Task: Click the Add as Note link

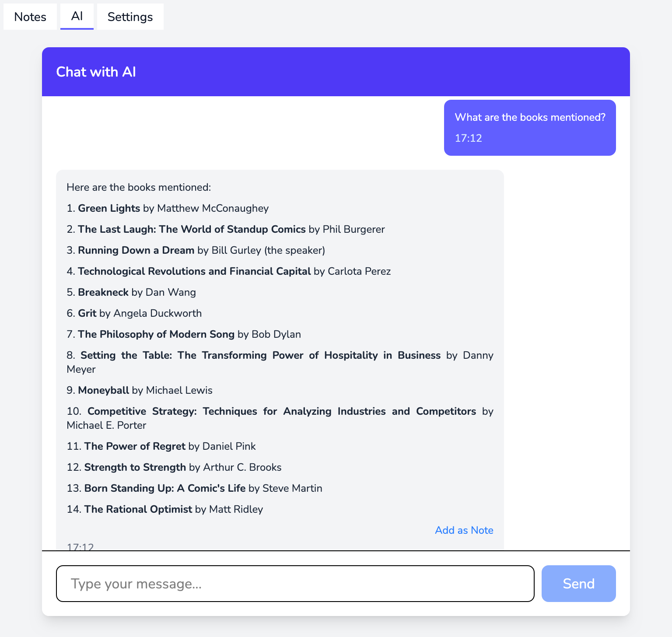Action: click(464, 530)
